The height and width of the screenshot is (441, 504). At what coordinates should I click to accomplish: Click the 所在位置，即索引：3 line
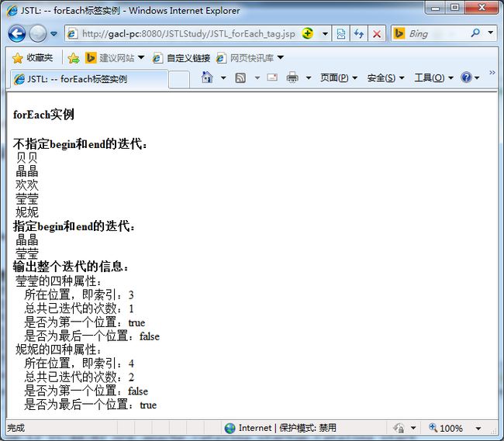pyautogui.click(x=79, y=295)
